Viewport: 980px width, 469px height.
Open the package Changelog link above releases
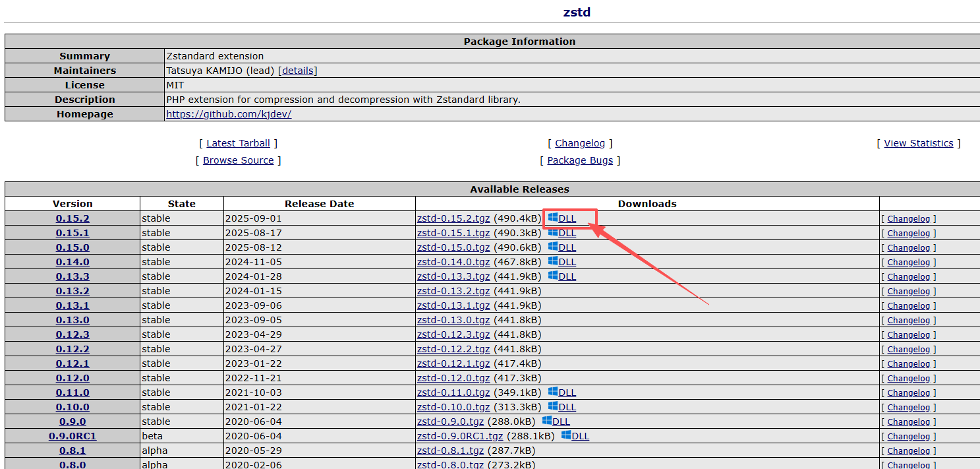(580, 143)
